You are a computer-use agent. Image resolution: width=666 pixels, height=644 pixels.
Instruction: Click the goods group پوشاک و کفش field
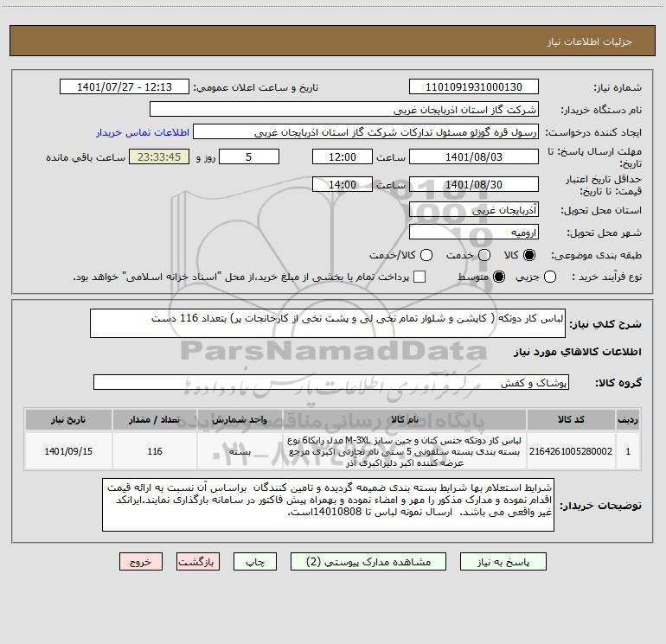pyautogui.click(x=331, y=382)
